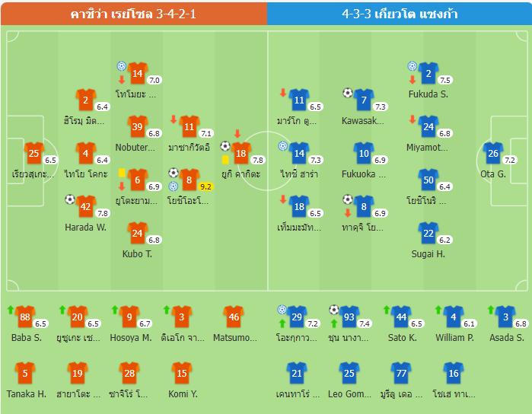The height and width of the screenshot is (414, 532).
Task: Open Kubo T. player name
Action: click(x=137, y=254)
